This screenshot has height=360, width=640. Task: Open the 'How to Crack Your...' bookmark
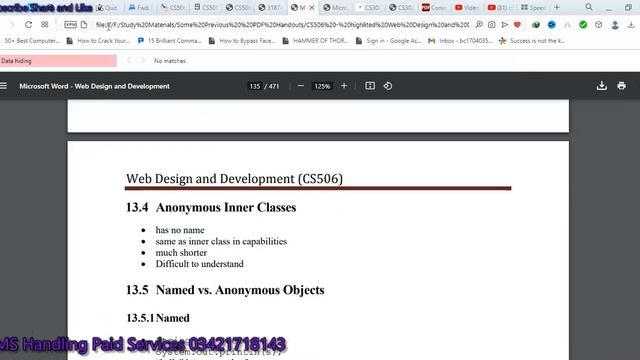tap(98, 41)
